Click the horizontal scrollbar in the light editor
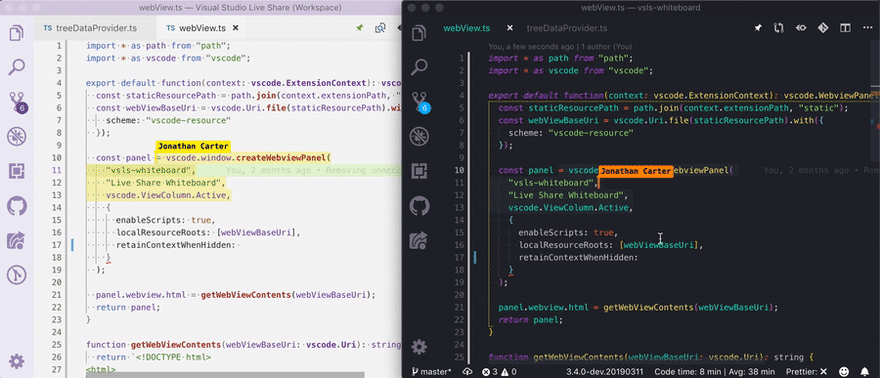 (226, 375)
